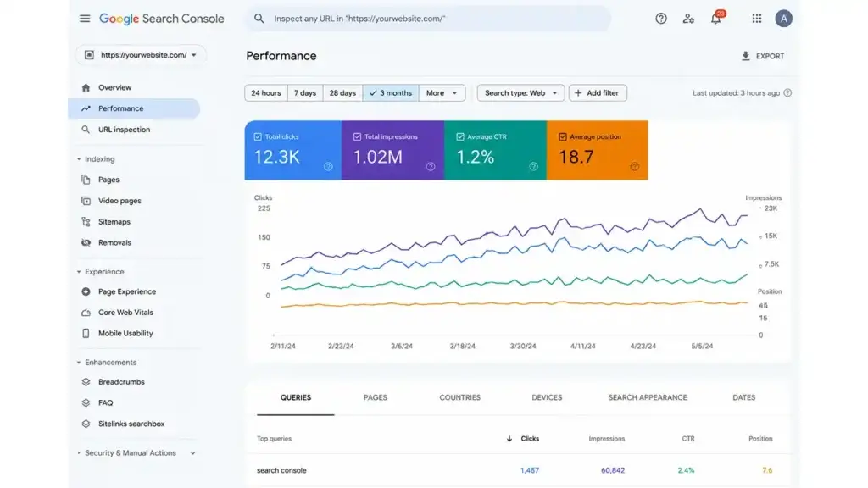The height and width of the screenshot is (488, 868).
Task: Click the Inspect any URL search field
Action: coord(428,19)
